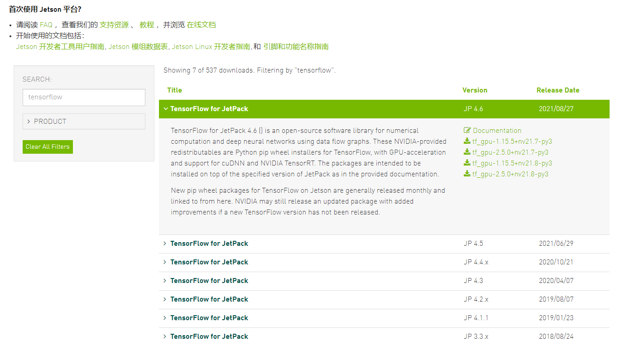644x351 pixels.
Task: Open the Documentation link text
Action: pyautogui.click(x=497, y=131)
